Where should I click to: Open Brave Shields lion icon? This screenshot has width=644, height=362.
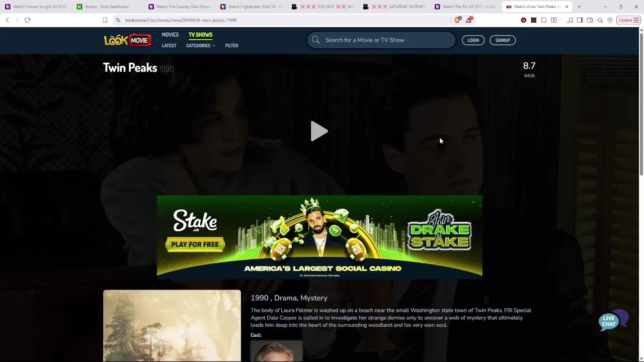coord(457,20)
